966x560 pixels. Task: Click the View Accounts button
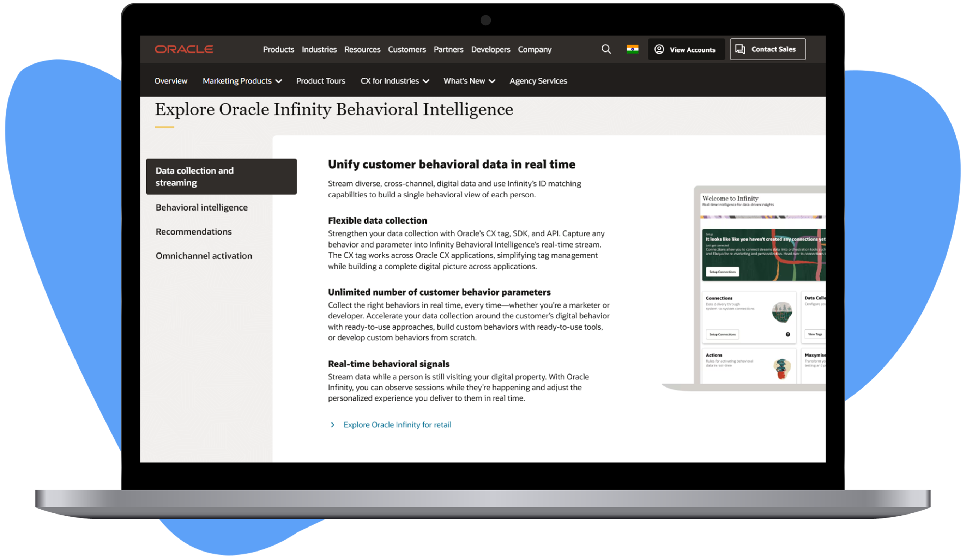tap(686, 49)
